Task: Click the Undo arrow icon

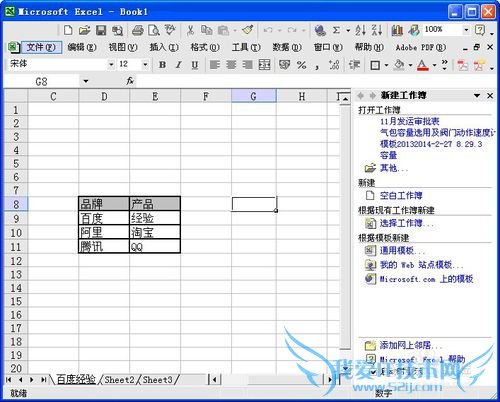Action: 268,30
